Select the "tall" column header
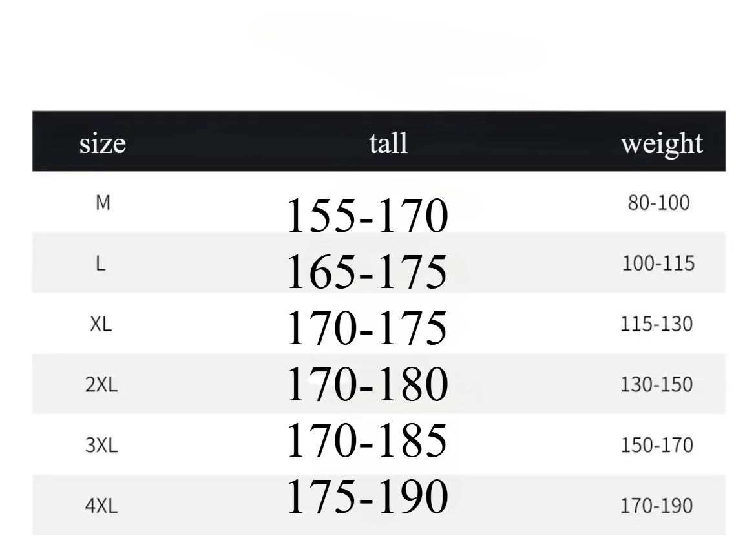The width and height of the screenshot is (756, 558). tap(388, 142)
